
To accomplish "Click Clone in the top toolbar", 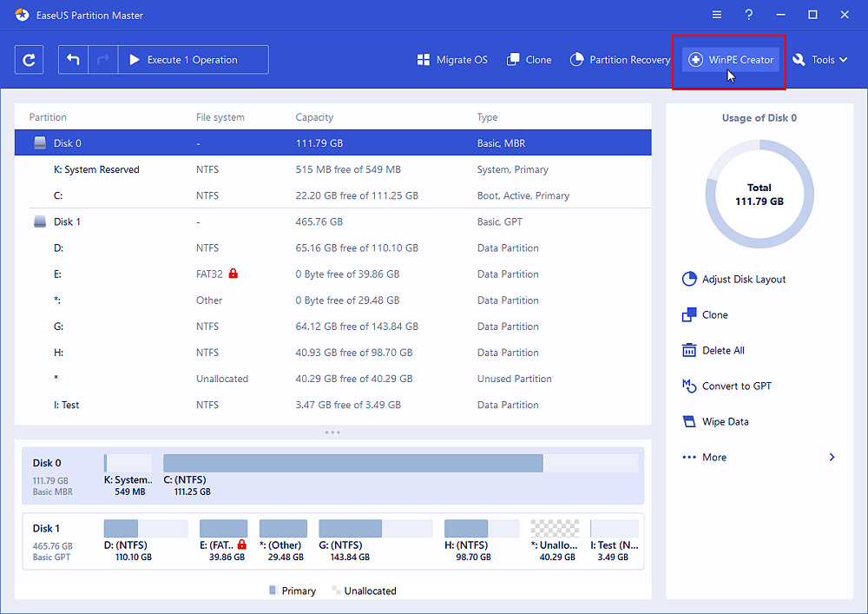I will [529, 60].
